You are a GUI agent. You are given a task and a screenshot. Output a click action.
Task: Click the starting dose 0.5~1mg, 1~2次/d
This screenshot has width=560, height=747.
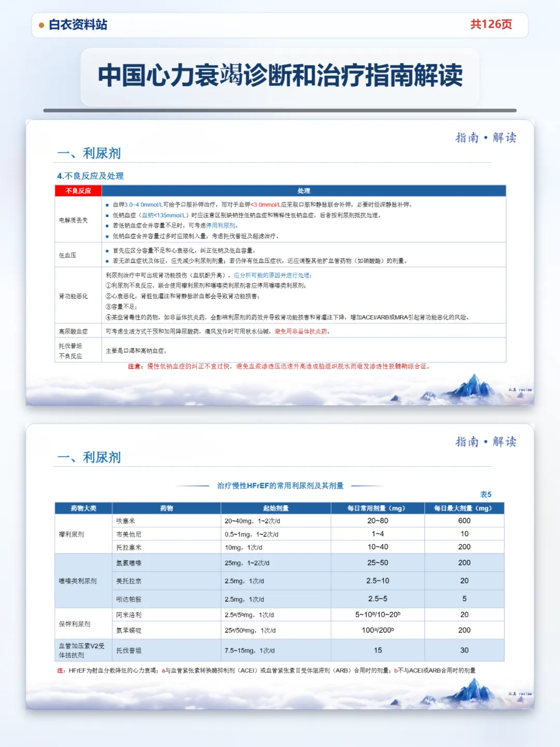[251, 534]
